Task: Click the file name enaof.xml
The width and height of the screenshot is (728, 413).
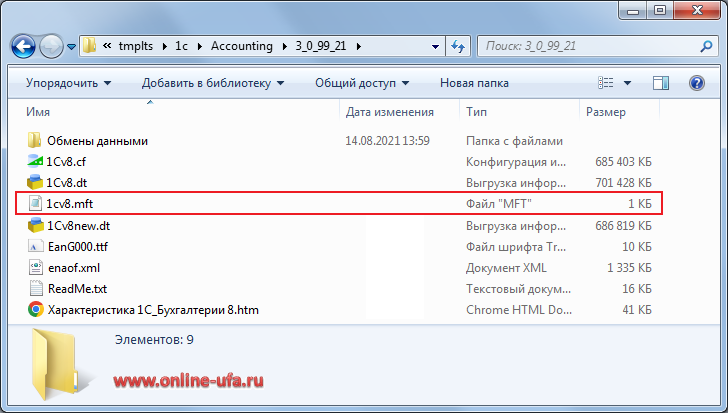Action: [74, 268]
